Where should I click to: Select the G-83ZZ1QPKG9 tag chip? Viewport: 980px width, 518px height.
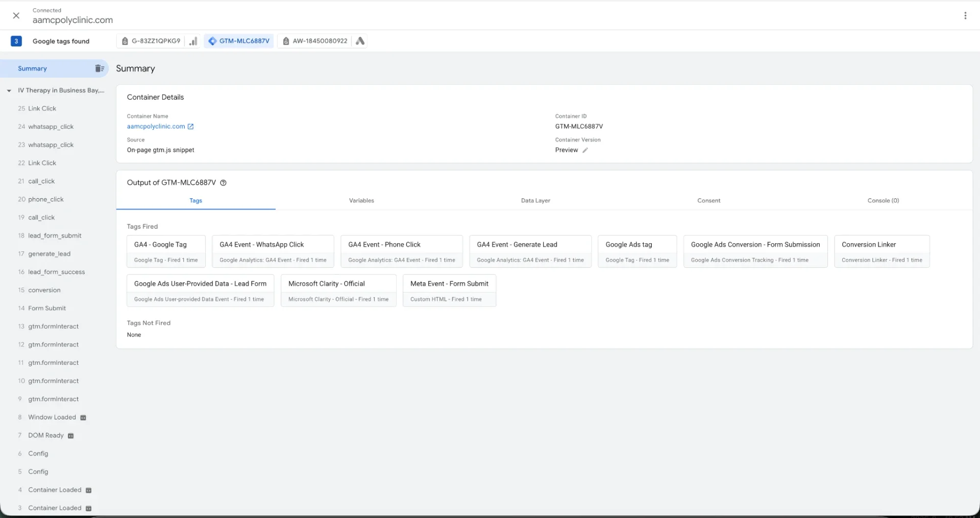(151, 41)
